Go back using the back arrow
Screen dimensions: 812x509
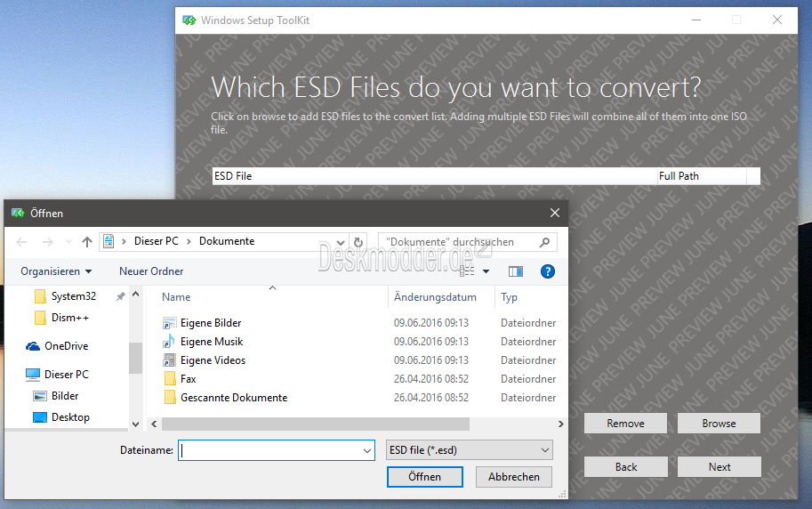pyautogui.click(x=21, y=242)
